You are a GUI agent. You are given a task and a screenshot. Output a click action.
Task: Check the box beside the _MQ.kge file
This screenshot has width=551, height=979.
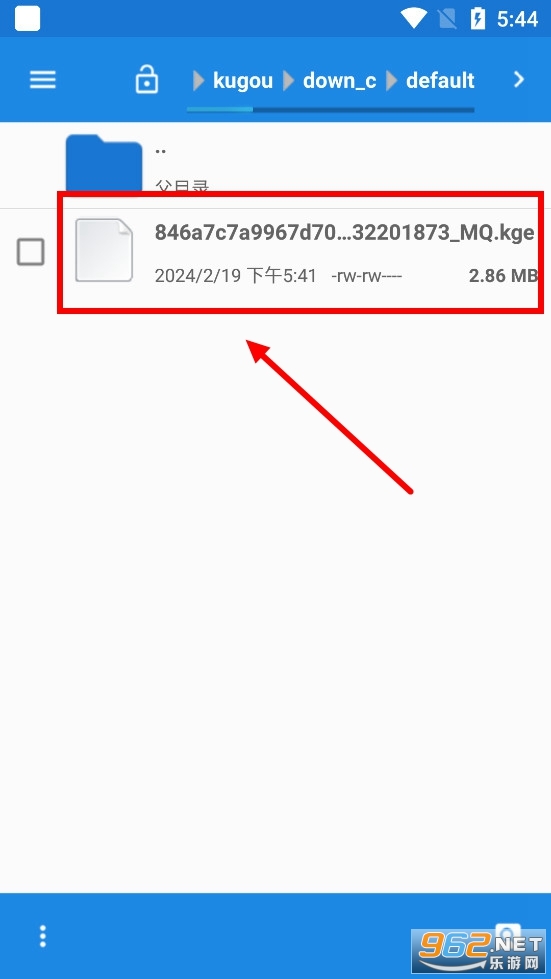31,252
